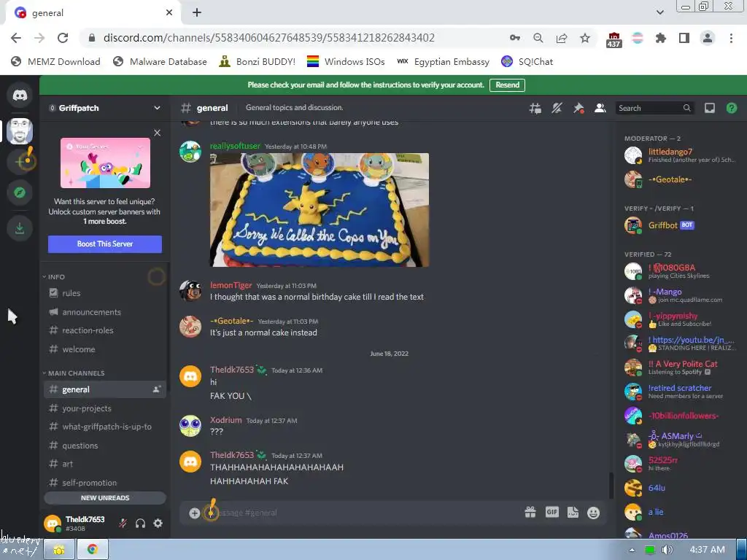Click Chrome zoom magnifier icon in address bar

[x=538, y=38]
